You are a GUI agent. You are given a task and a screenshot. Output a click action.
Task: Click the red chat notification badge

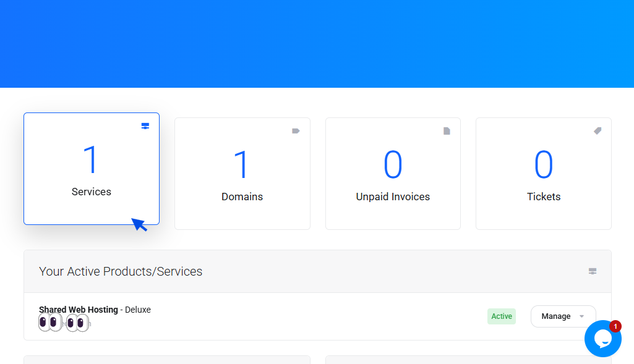(615, 326)
